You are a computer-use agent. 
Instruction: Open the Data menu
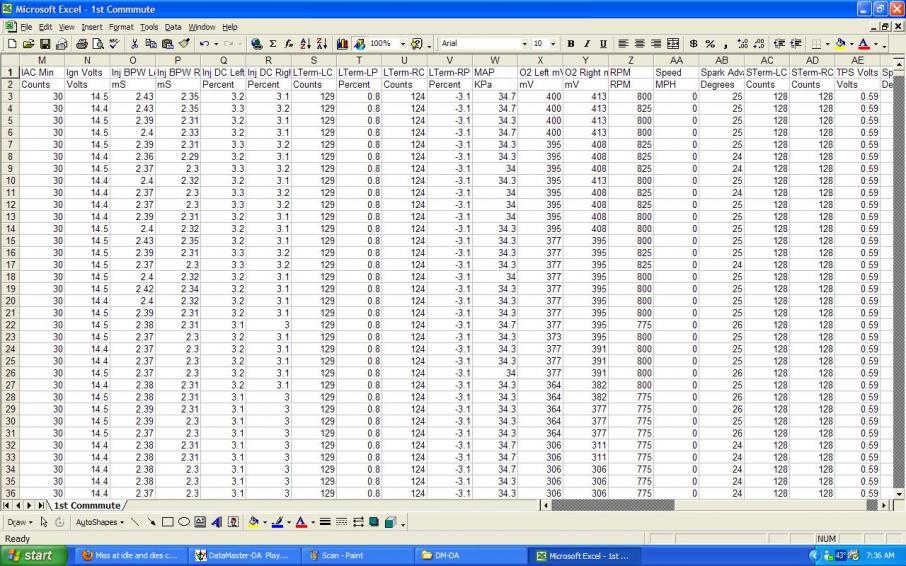pos(173,27)
